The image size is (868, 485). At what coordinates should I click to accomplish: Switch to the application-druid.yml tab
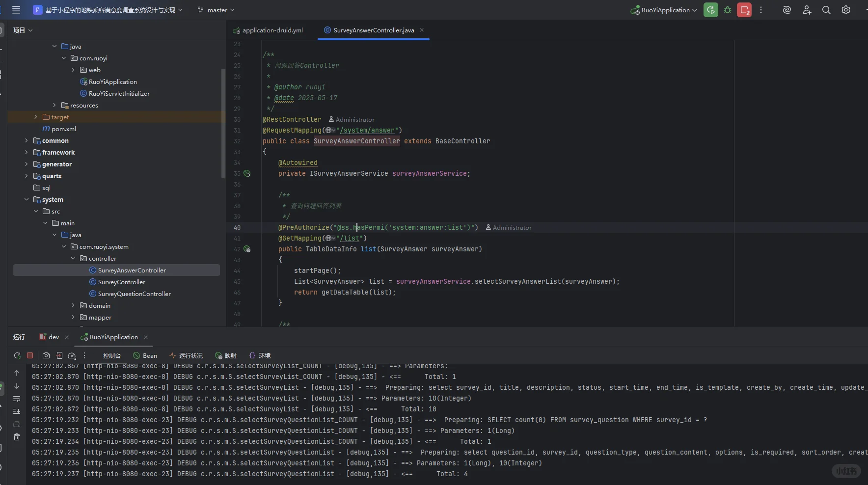[268, 30]
